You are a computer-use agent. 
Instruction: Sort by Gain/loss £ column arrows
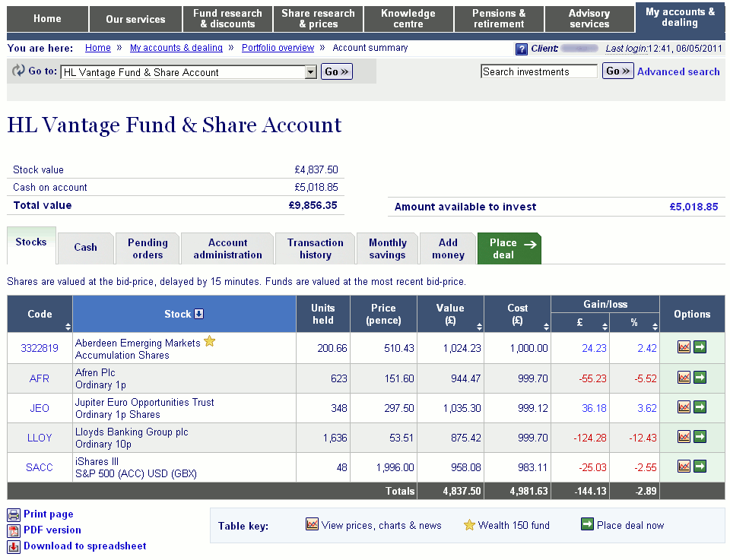click(605, 327)
